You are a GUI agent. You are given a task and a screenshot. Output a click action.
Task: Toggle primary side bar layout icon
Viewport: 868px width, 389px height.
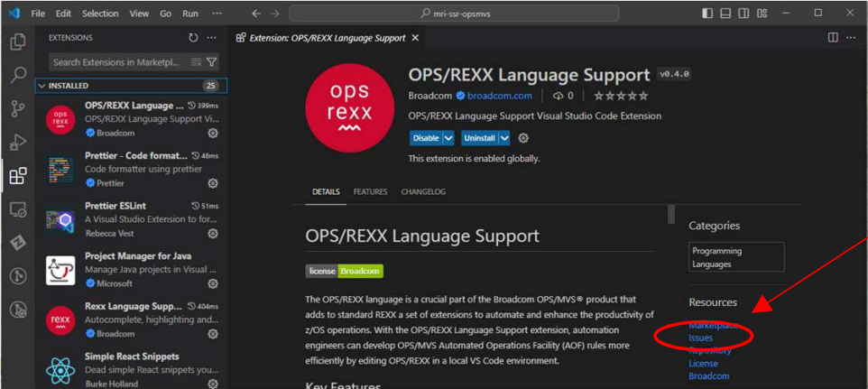(x=707, y=14)
